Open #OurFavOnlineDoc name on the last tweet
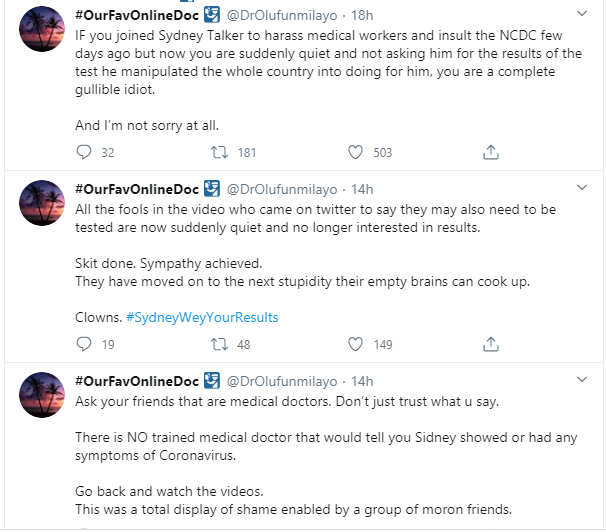Viewport: 606px width, 532px height. pyautogui.click(x=137, y=381)
